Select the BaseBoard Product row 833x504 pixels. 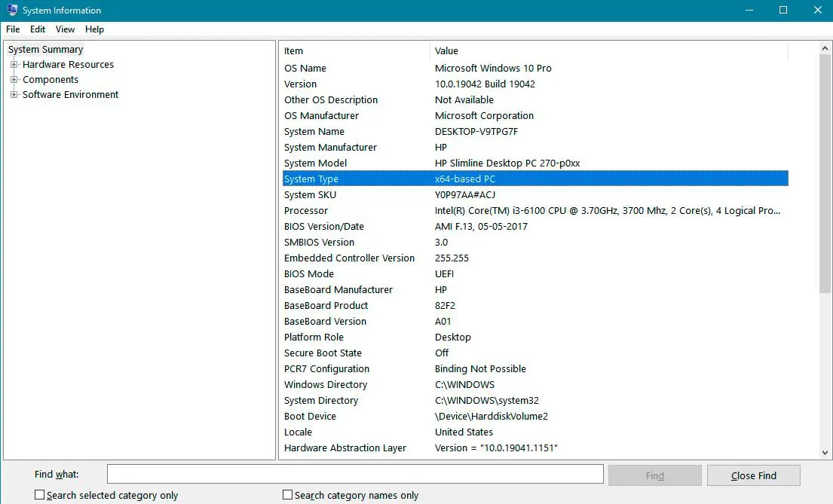(535, 305)
